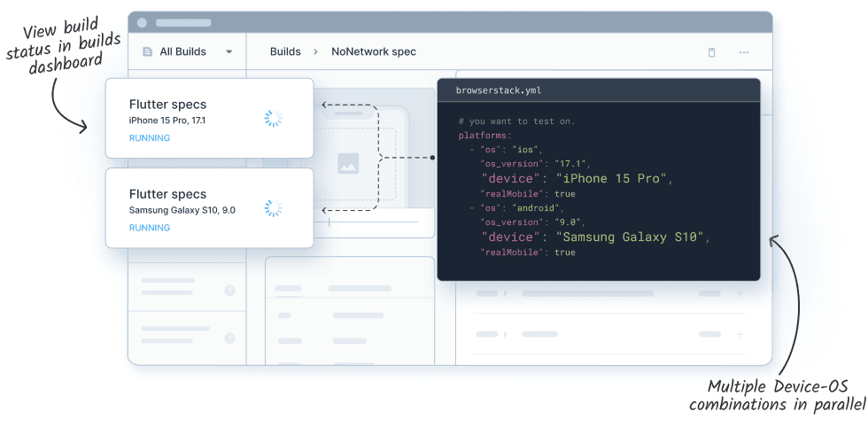This screenshot has width=868, height=435.
Task: Select the browserstack.yml file tab
Action: 498,90
